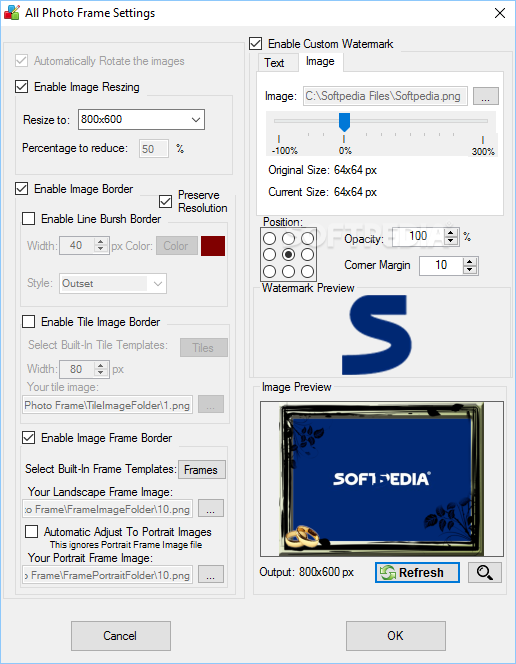Select the bottom-left watermark position radio
This screenshot has height=664, width=516.
[269, 271]
